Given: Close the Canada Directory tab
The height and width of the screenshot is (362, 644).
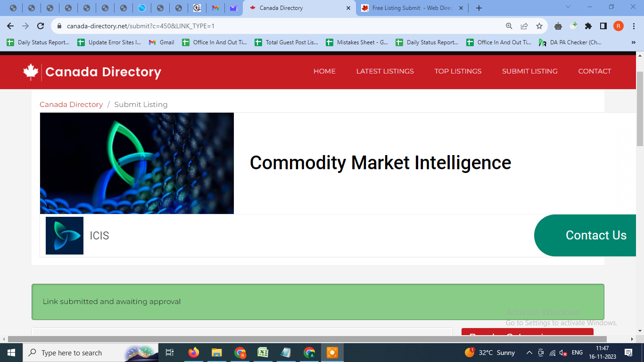Looking at the screenshot, I should click(348, 8).
